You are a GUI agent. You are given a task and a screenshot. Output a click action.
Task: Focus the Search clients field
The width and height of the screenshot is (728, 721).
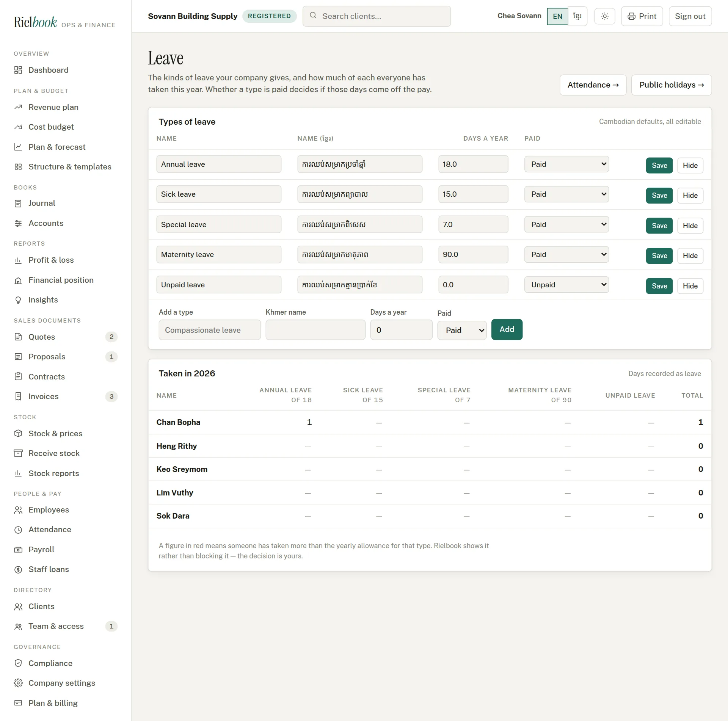point(377,16)
